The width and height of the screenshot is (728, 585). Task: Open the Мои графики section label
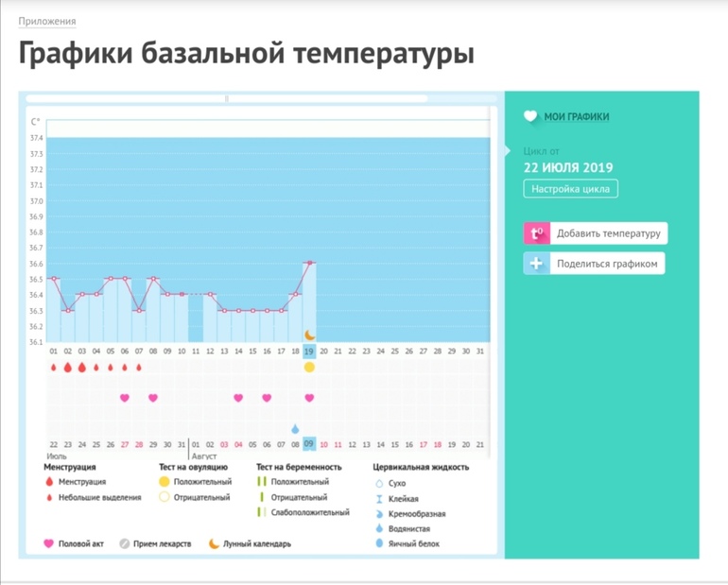[576, 117]
